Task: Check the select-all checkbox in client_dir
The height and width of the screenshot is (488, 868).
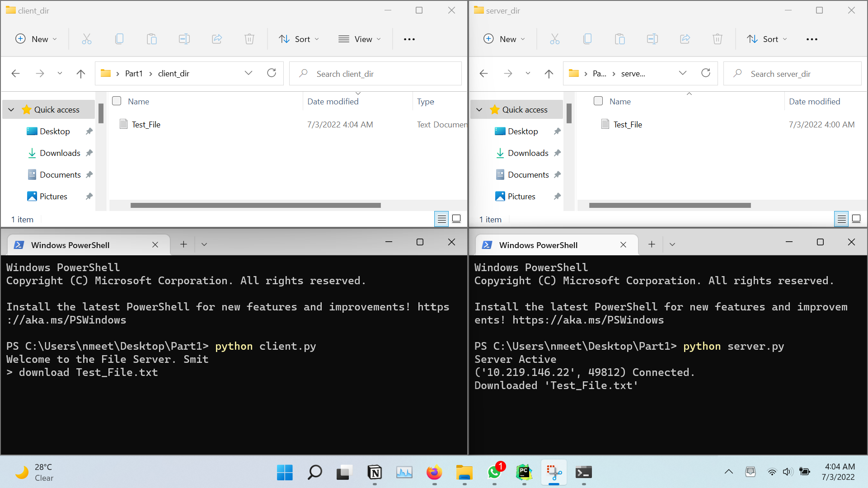Action: pyautogui.click(x=117, y=101)
